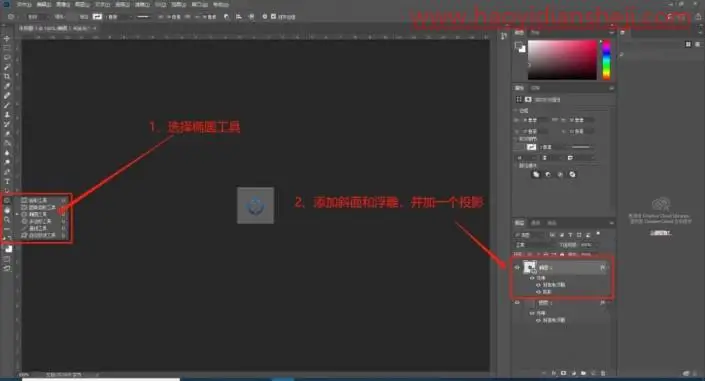Toggle 斜面和浮雕 eye on selected layer
The width and height of the screenshot is (705, 381).
point(538,285)
